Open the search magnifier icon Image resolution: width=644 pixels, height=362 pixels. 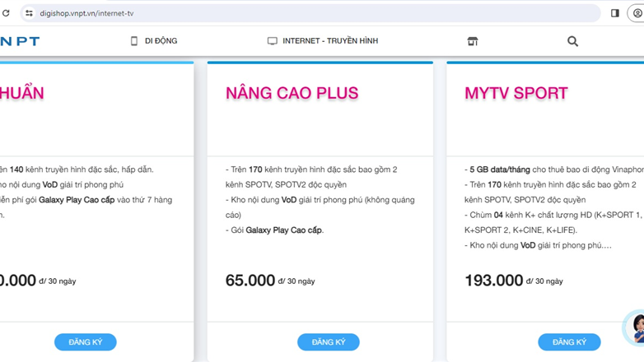[x=572, y=41]
